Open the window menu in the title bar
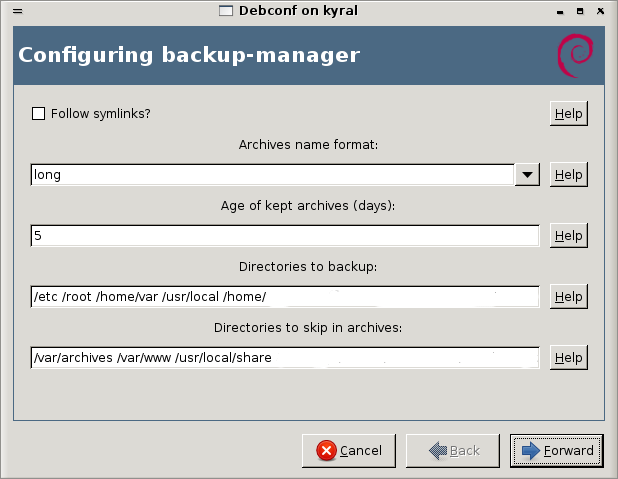This screenshot has height=479, width=618. (x=9, y=10)
